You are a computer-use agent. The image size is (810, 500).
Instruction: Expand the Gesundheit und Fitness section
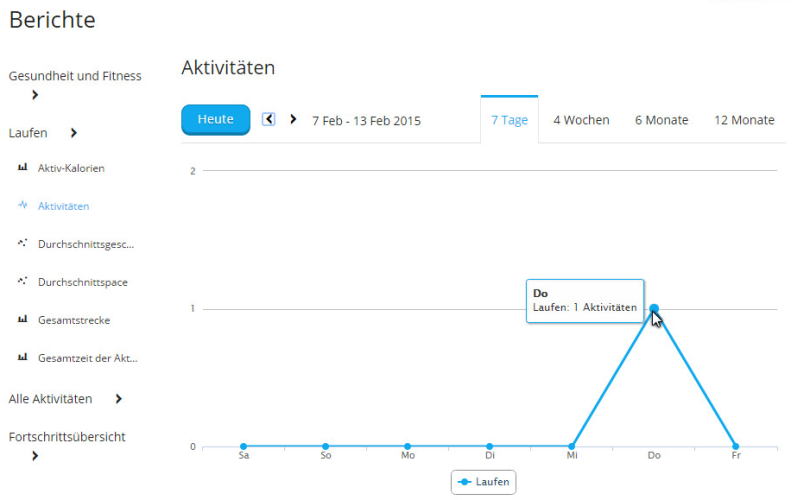35,95
